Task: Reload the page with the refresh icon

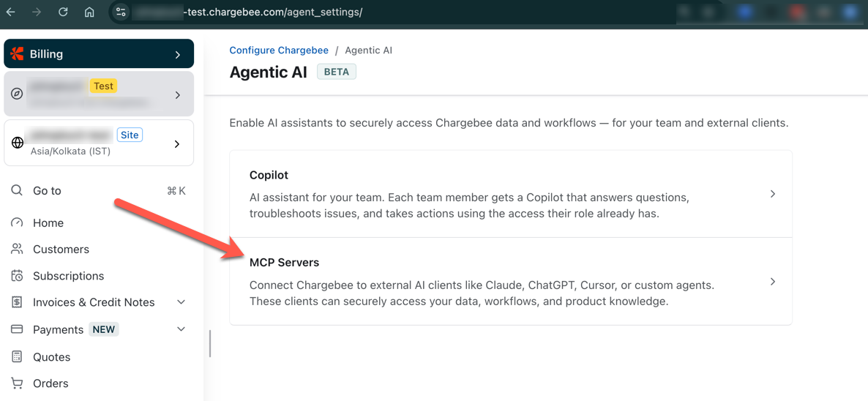Action: 63,12
